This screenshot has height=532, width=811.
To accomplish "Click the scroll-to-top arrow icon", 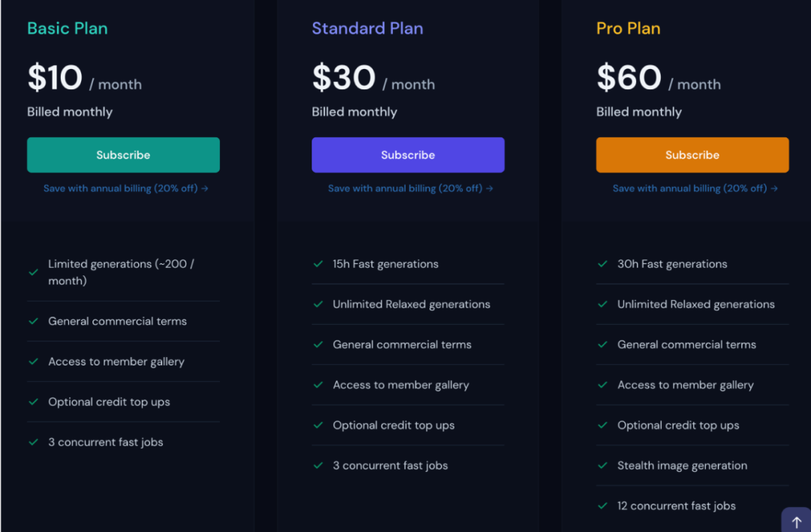I will point(797,522).
